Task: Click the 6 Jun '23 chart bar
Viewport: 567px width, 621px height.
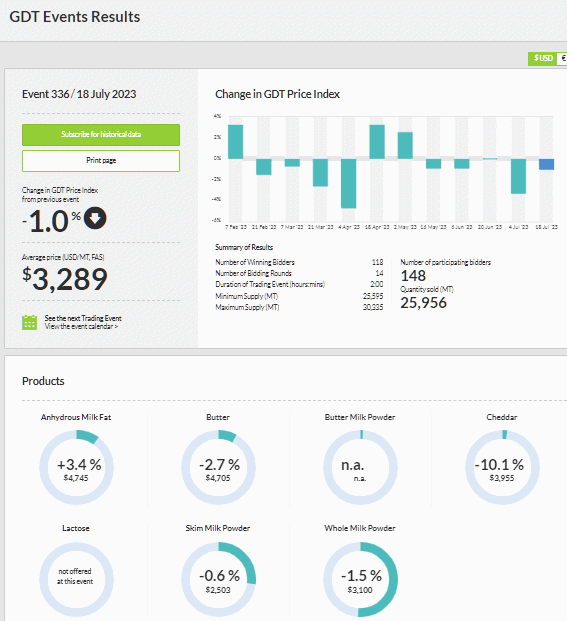Action: (x=462, y=164)
